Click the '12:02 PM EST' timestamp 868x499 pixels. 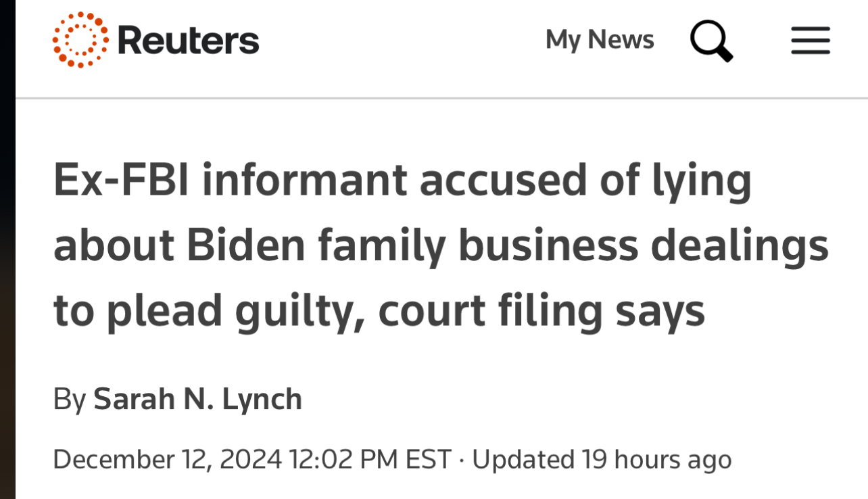click(370, 460)
